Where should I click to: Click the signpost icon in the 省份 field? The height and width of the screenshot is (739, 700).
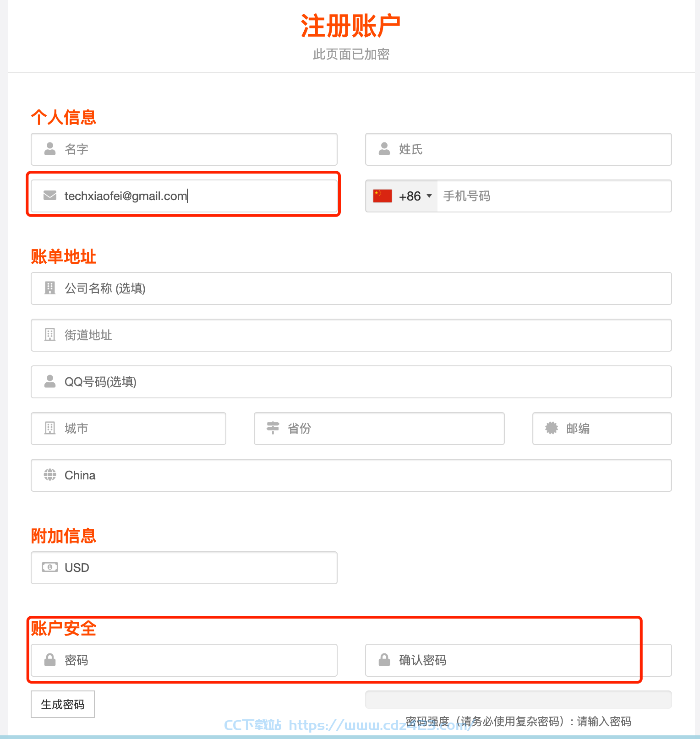pos(273,428)
